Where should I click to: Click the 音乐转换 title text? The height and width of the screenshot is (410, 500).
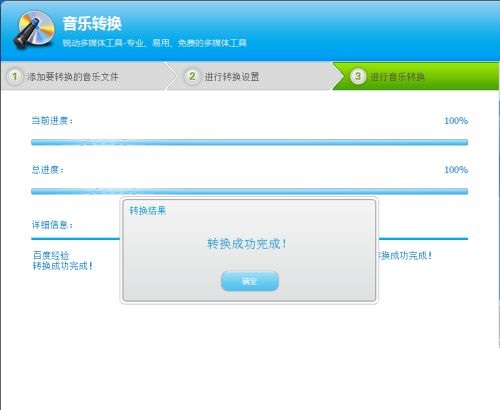coord(92,24)
